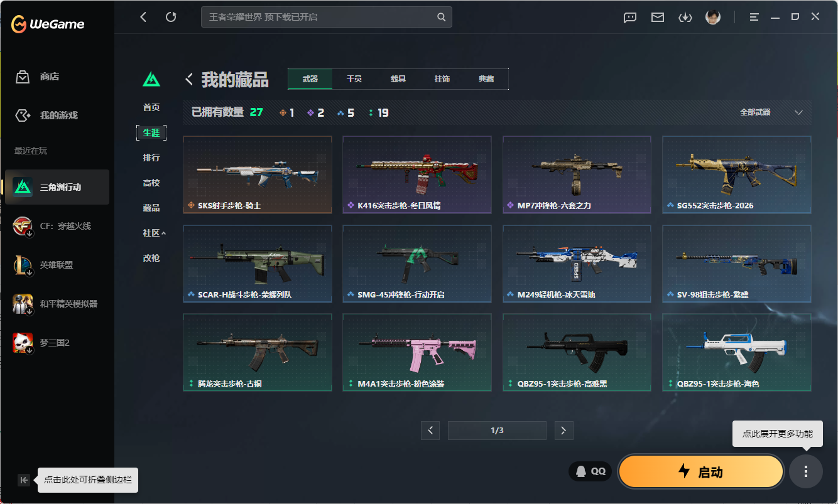Expand the 全部武器 dropdown
838x504 pixels.
(771, 112)
